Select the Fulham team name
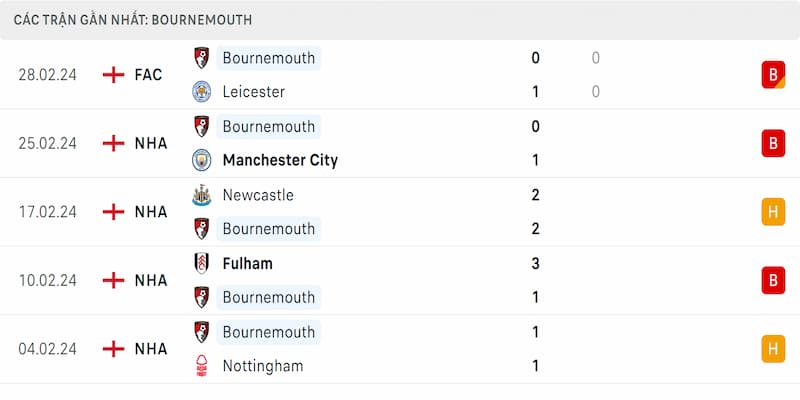800x400 pixels. (248, 263)
